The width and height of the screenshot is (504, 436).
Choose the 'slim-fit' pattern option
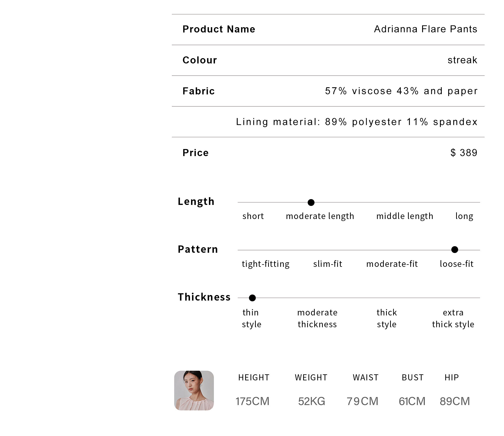(328, 264)
